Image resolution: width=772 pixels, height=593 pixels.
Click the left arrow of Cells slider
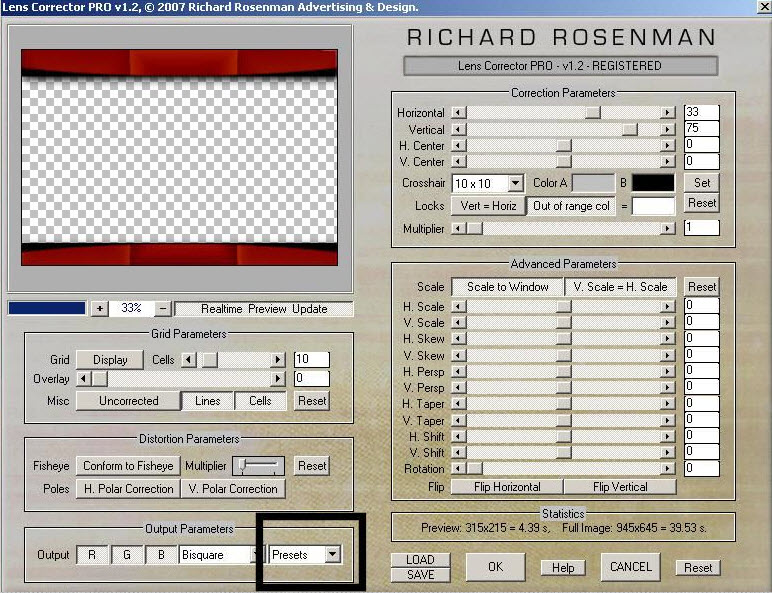tap(189, 360)
